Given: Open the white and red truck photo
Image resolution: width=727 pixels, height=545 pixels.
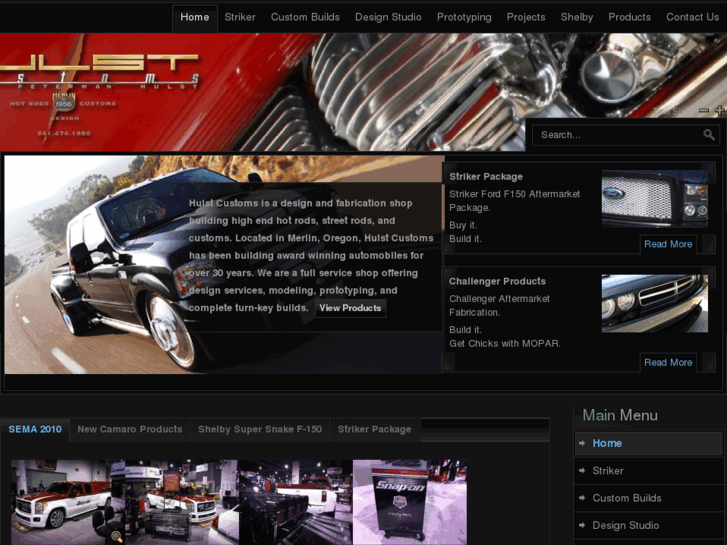Looking at the screenshot, I should 68,502.
